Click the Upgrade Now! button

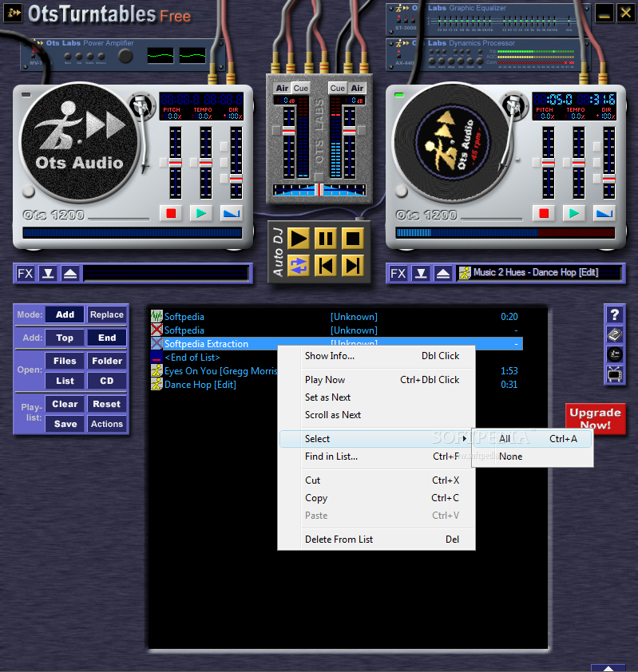pos(595,418)
